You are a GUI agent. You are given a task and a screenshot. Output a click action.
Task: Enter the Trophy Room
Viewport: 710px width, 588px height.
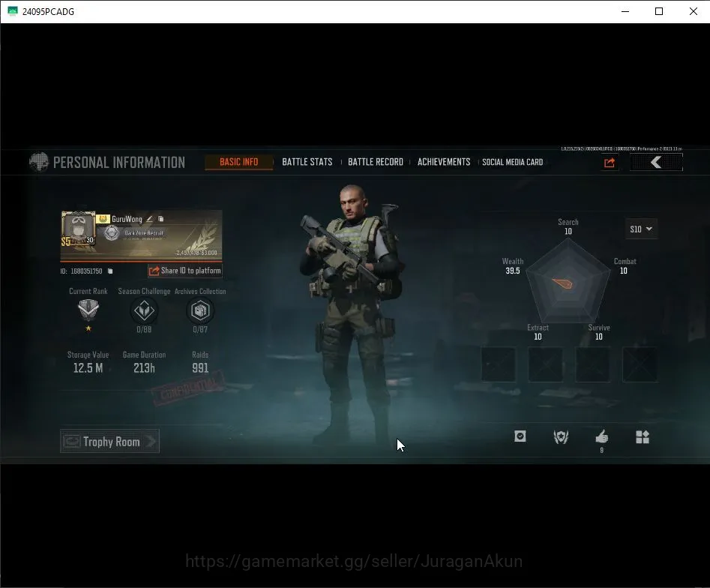coord(109,441)
